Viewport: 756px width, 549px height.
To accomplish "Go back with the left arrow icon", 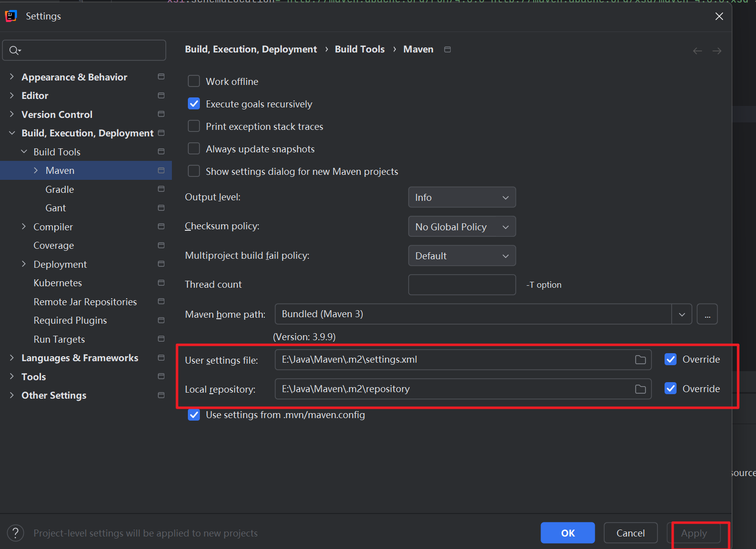I will coord(698,51).
